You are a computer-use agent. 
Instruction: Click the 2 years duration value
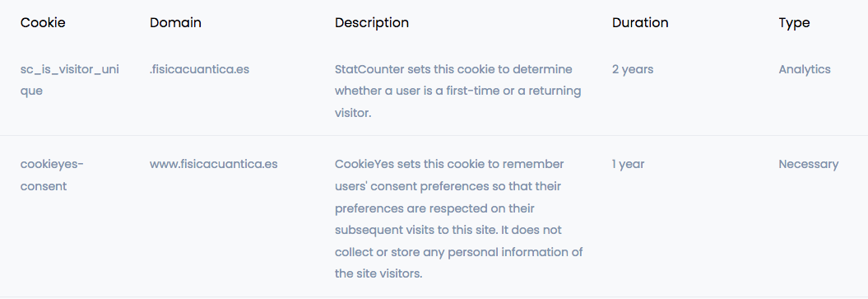tap(633, 70)
